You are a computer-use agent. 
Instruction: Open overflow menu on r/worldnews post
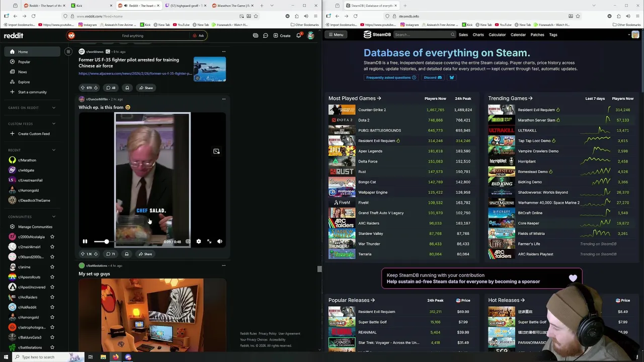[x=224, y=51]
